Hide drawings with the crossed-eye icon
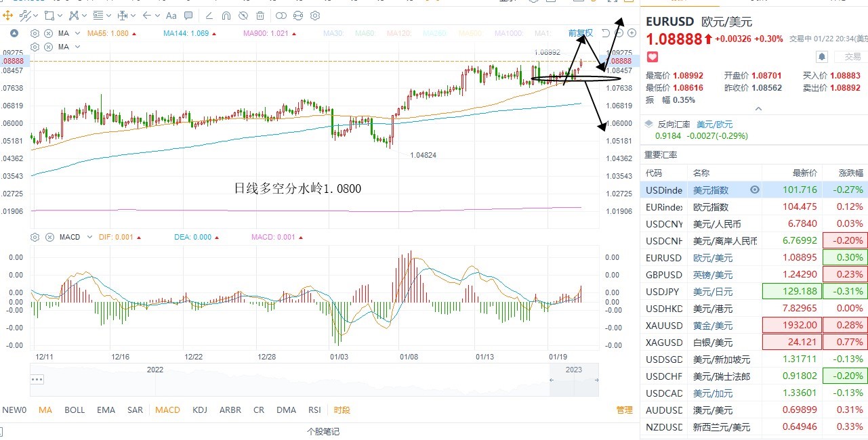The width and height of the screenshot is (868, 440). point(243,16)
